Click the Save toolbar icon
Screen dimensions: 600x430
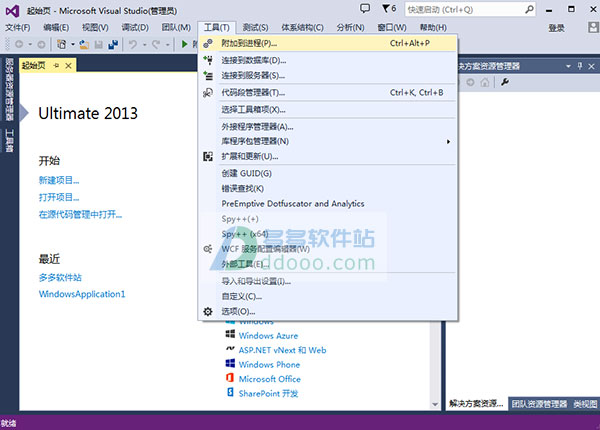[99, 44]
